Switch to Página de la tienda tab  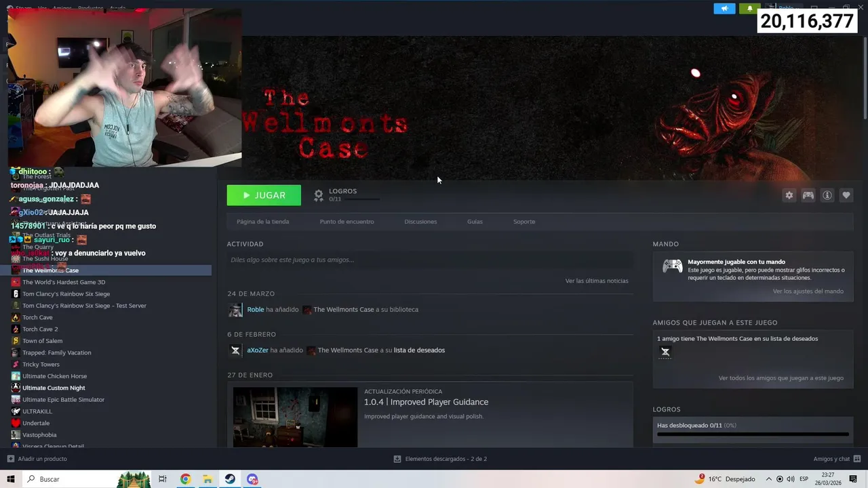coord(262,222)
